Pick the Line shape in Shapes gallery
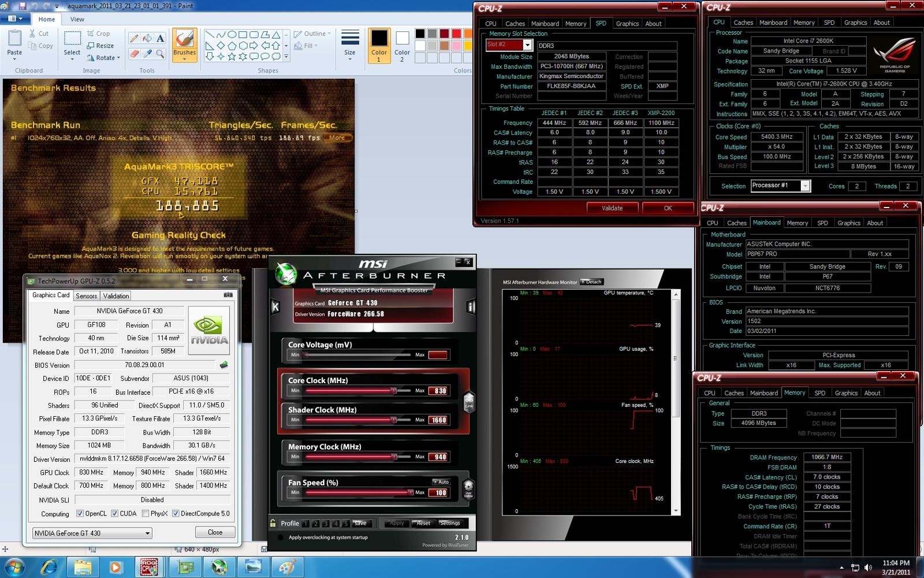 [210, 35]
